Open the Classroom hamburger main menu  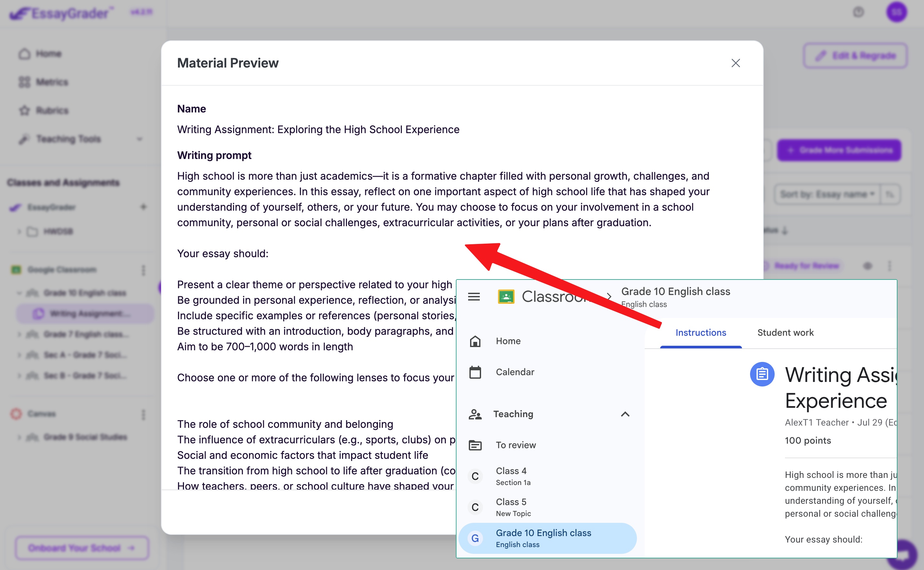474,297
